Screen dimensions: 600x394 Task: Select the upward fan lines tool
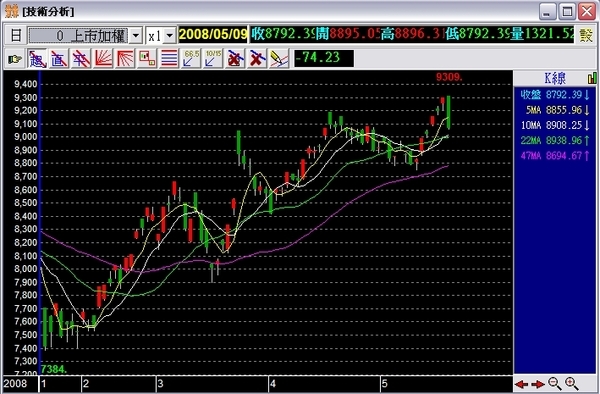click(103, 59)
